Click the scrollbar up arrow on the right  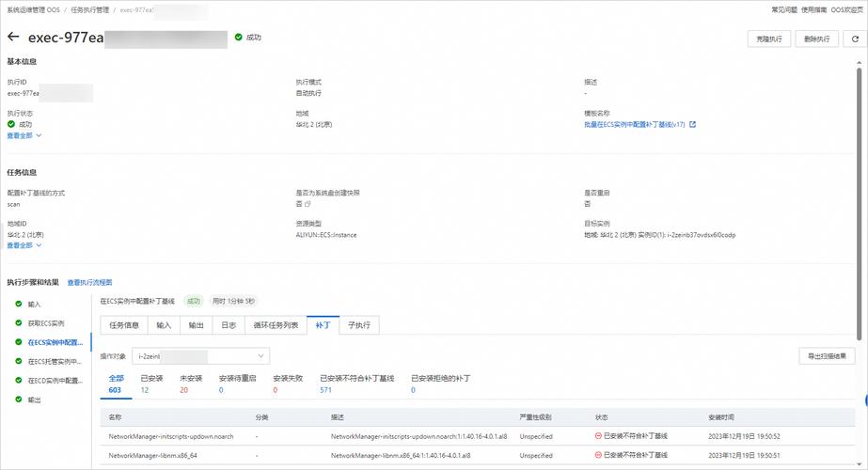[859, 64]
